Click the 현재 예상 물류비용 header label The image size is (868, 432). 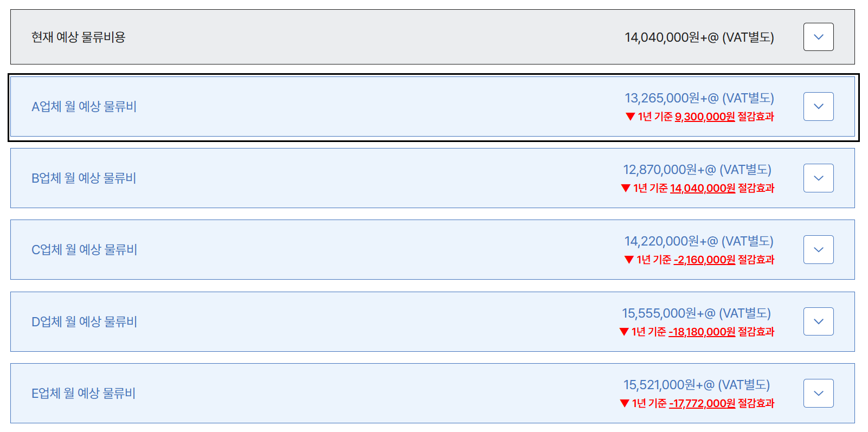click(x=79, y=37)
